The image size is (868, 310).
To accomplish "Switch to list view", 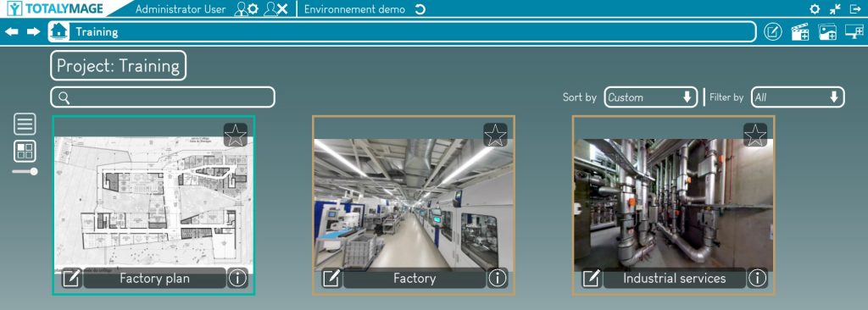I will coord(25,124).
